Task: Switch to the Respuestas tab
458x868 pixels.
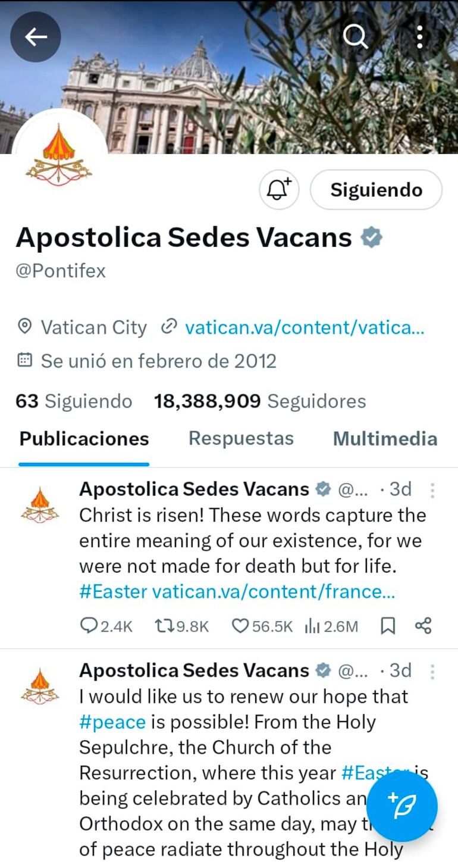Action: [241, 438]
